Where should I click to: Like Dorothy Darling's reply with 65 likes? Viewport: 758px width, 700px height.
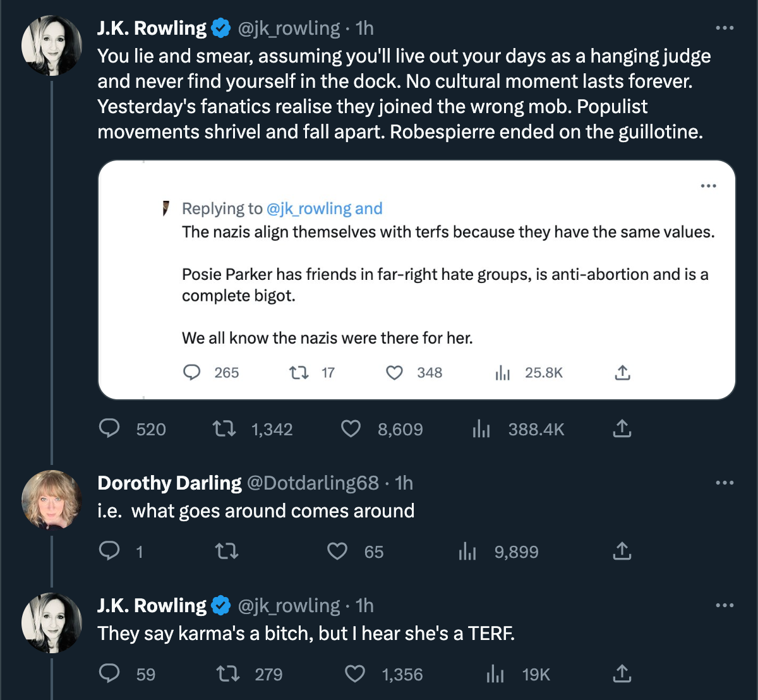coord(337,552)
